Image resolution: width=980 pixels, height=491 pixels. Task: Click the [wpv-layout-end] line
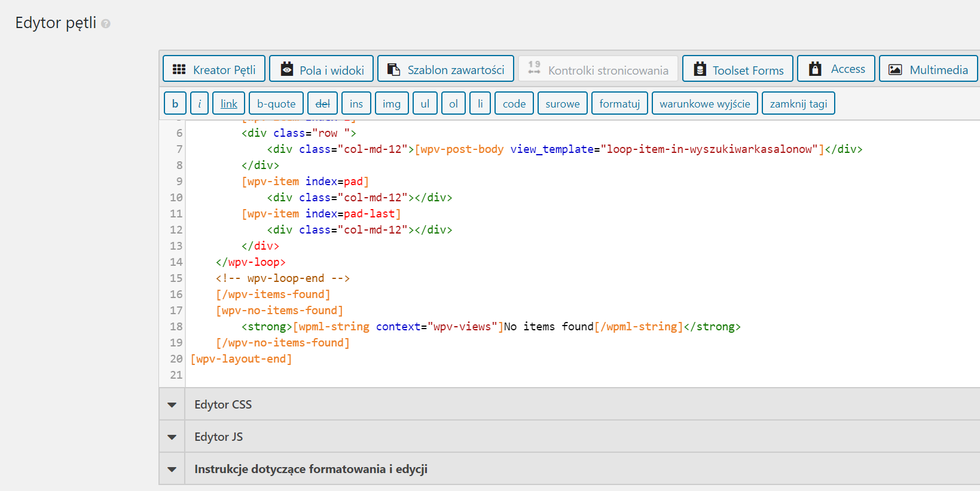coord(241,359)
